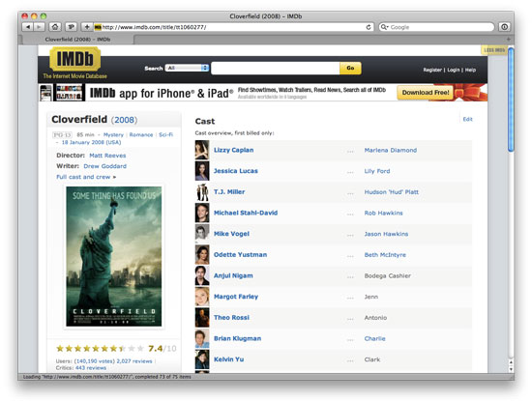Image resolution: width=532 pixels, height=401 pixels.
Task: Open Brian Klugman's headshot thumbnail
Action: (x=202, y=338)
